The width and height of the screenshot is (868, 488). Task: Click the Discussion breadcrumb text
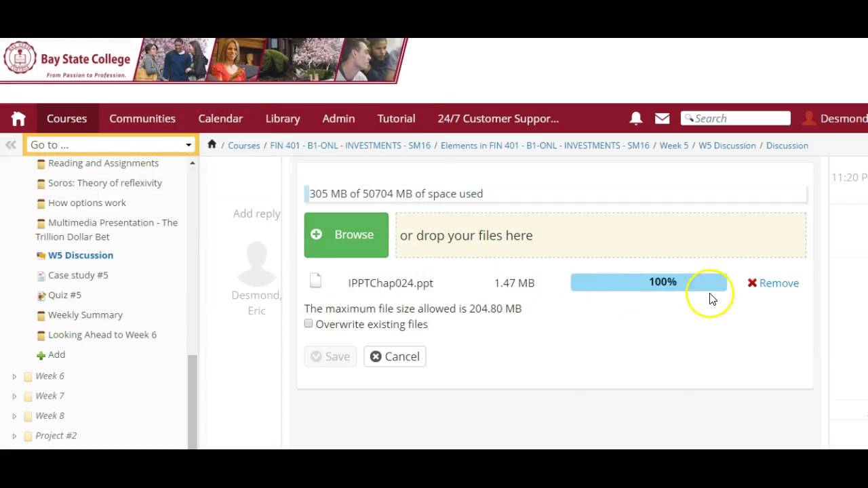click(787, 145)
